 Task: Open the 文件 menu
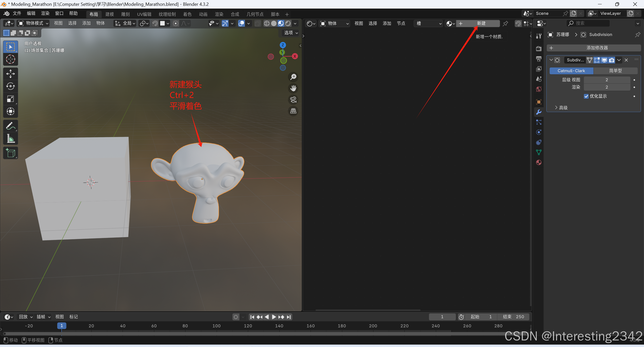17,13
